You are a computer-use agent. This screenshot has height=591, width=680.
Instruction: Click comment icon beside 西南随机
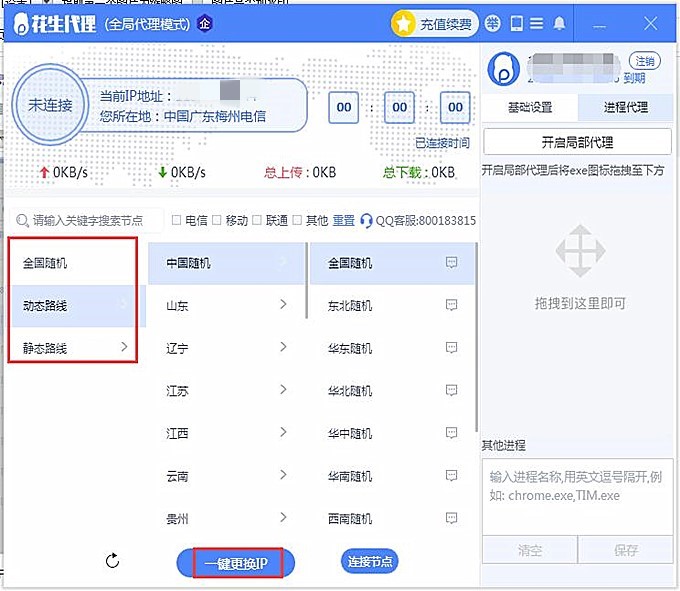[451, 518]
